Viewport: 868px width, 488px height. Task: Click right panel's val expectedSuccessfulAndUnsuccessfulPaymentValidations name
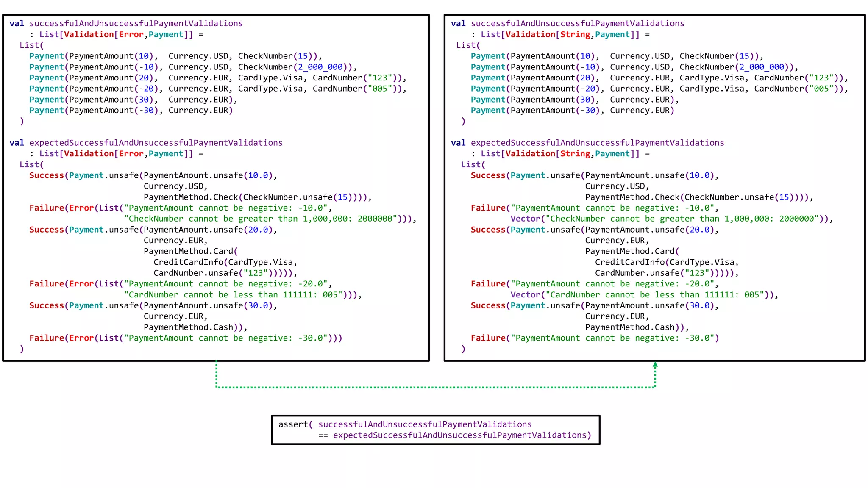[597, 143]
